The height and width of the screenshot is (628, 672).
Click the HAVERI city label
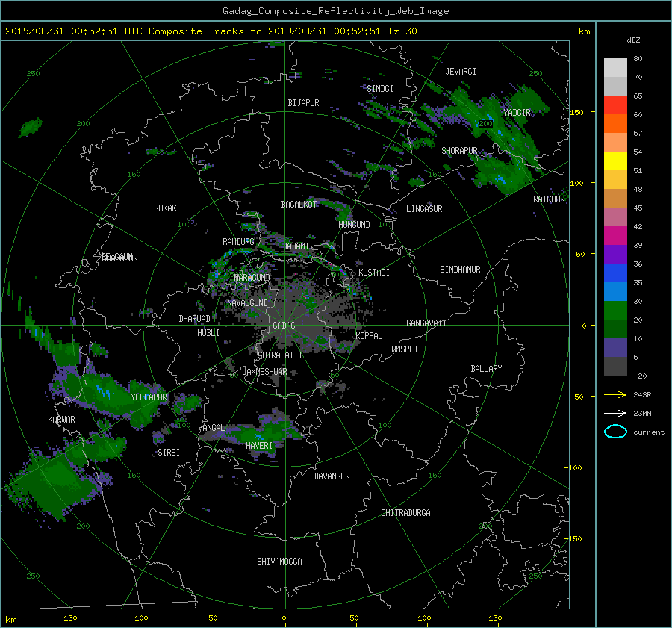click(259, 446)
